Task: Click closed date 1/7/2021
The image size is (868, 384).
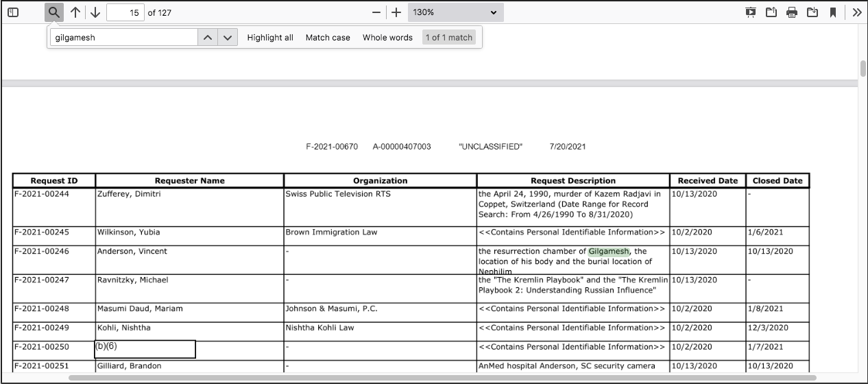Action: coord(765,347)
